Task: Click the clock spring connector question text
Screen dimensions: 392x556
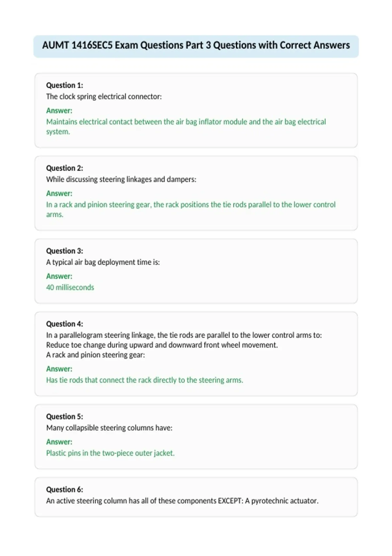Action: (x=104, y=96)
